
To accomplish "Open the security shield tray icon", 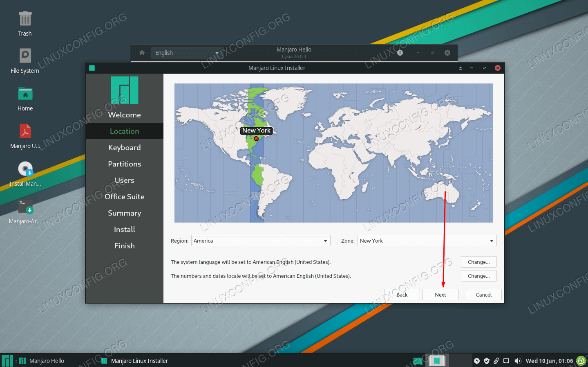I will point(487,361).
